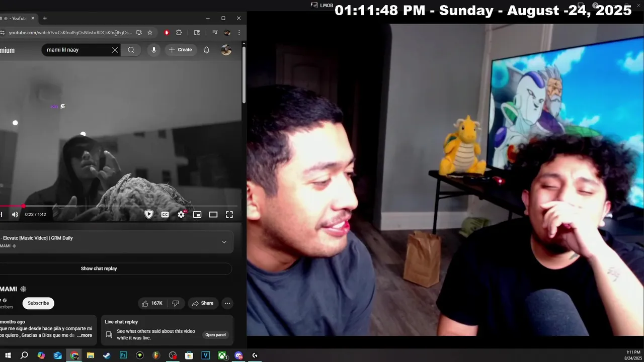
Task: Open Windows taskbar search
Action: (x=24, y=355)
